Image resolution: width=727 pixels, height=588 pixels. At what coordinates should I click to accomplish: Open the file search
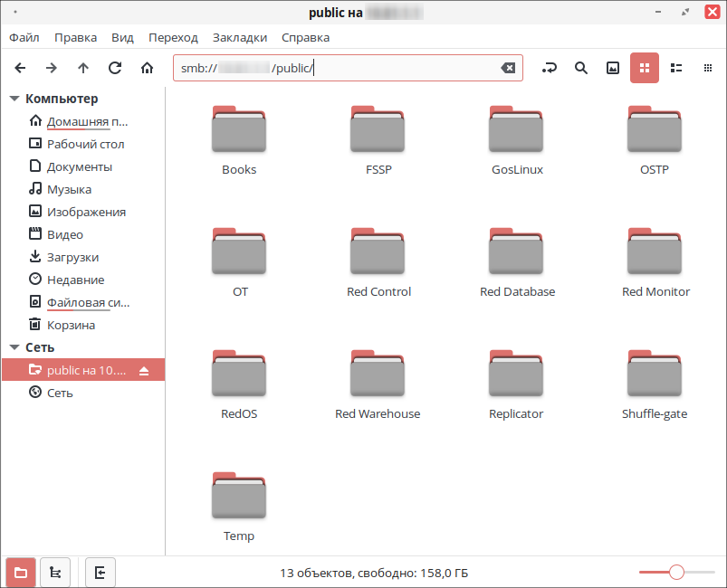click(581, 68)
